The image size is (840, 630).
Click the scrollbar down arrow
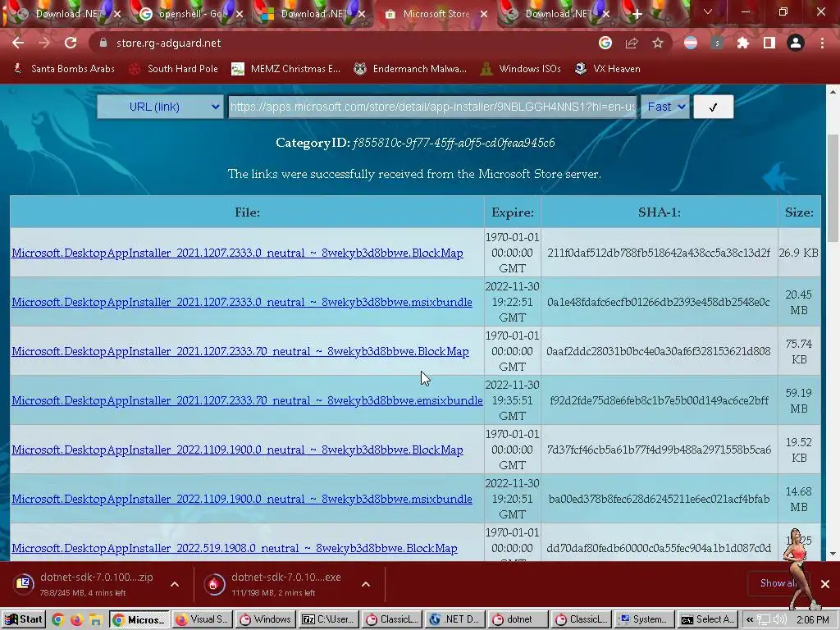pyautogui.click(x=833, y=554)
